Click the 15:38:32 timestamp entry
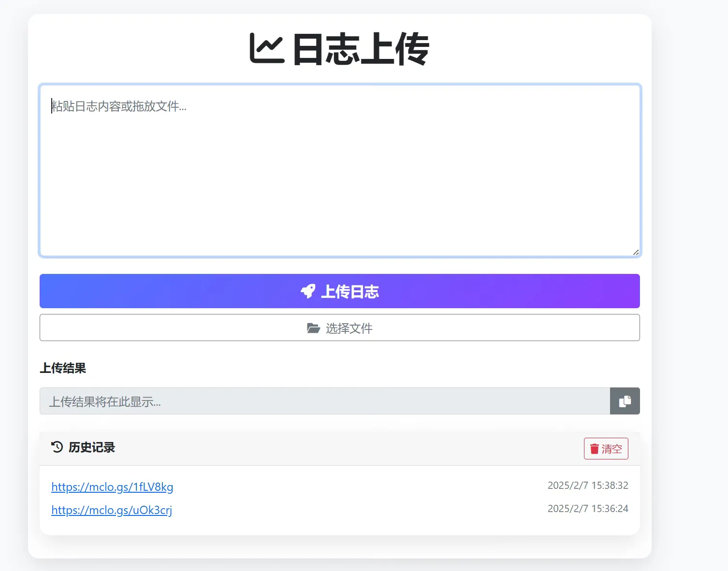 point(587,485)
